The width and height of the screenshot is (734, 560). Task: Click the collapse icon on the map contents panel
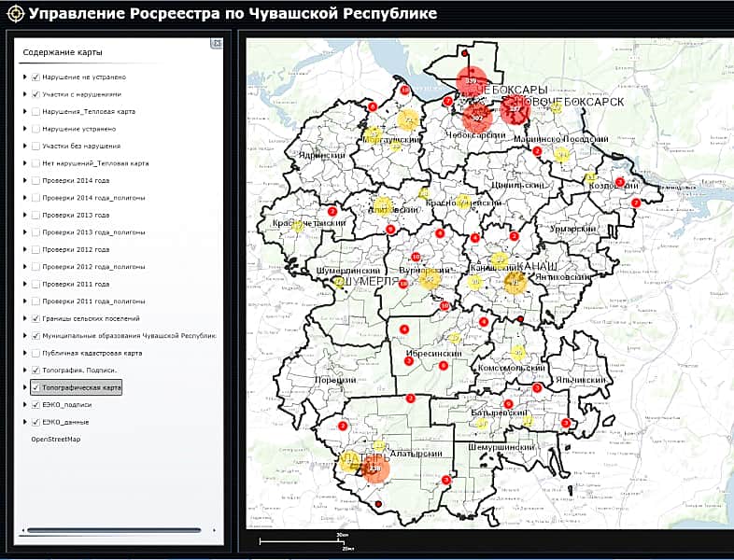pyautogui.click(x=216, y=43)
